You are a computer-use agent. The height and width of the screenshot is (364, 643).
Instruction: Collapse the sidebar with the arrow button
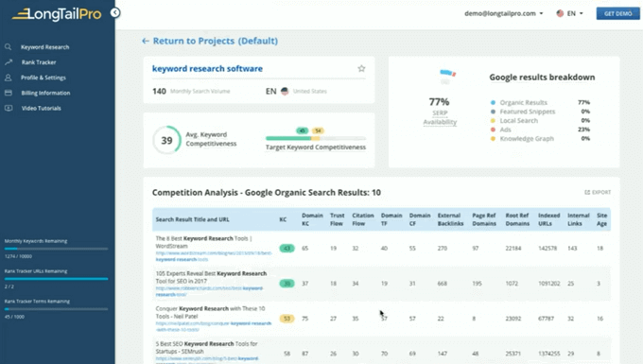pos(115,12)
